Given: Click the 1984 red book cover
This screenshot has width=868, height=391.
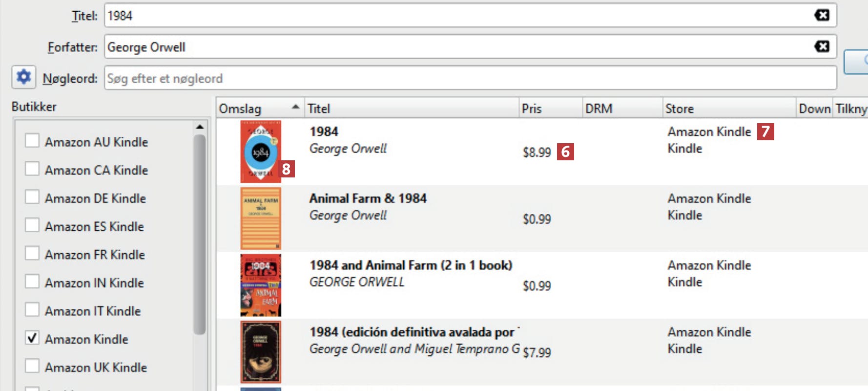Looking at the screenshot, I should pyautogui.click(x=260, y=152).
